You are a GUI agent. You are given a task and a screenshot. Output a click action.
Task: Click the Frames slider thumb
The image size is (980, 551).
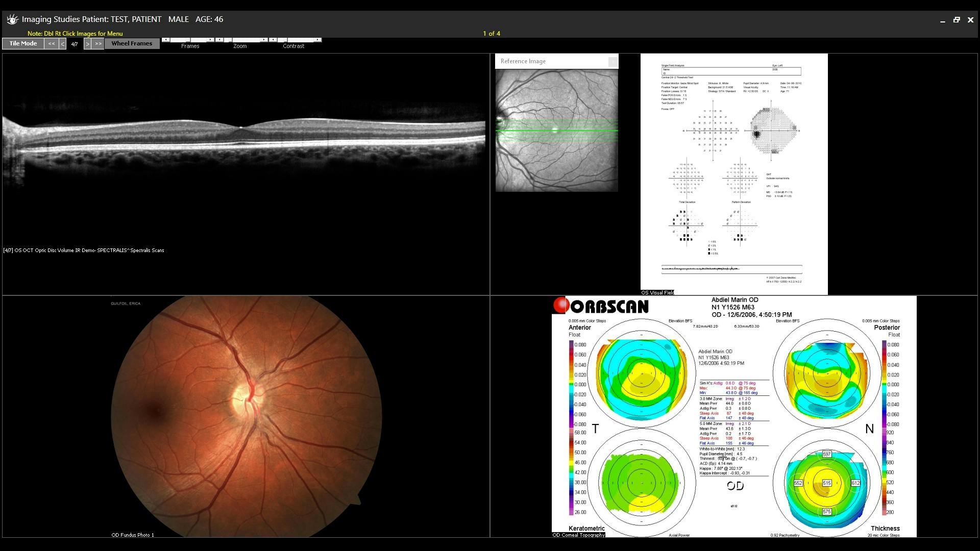coord(188,39)
